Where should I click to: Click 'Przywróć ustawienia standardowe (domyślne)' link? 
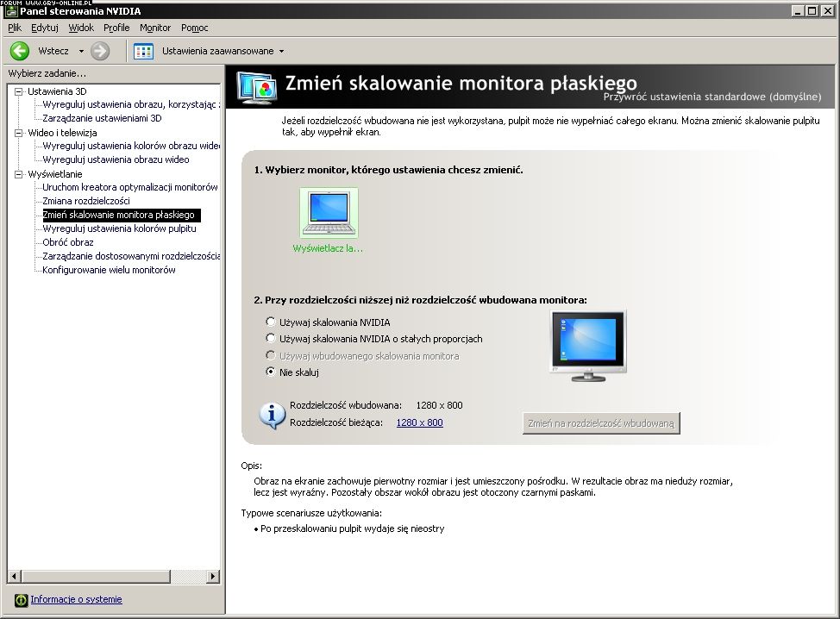click(712, 97)
